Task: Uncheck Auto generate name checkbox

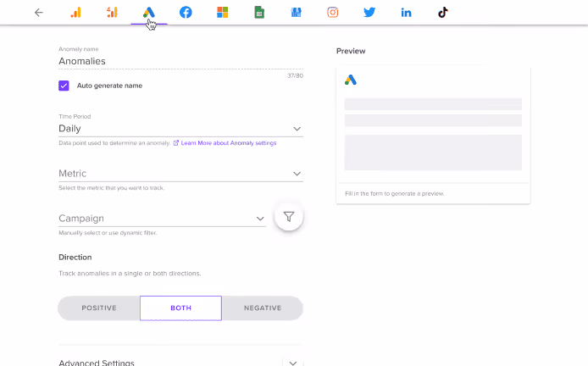Action: 64,86
